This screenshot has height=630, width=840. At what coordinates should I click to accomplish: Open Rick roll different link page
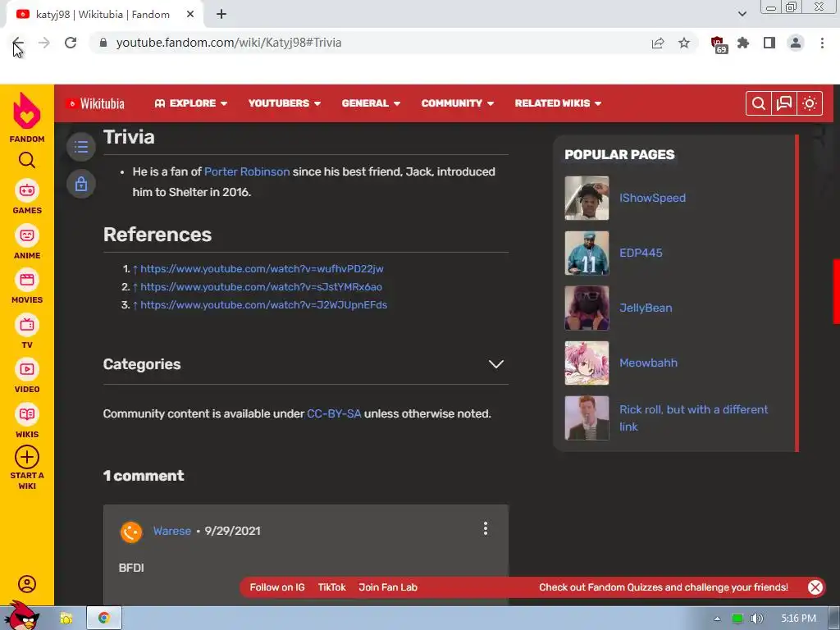click(693, 418)
